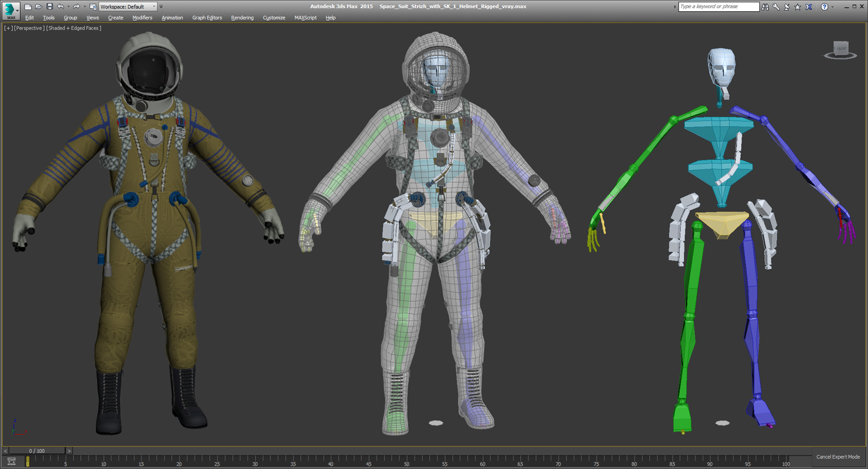Open the Views menu
This screenshot has width=868, height=469.
[93, 18]
